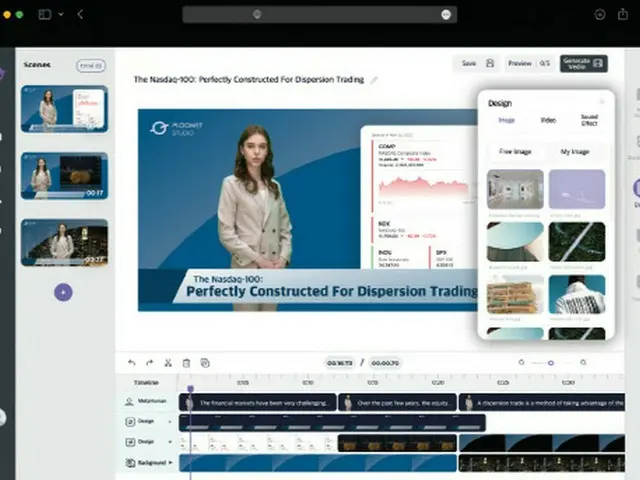Go back with browser back arrow
This screenshot has height=480, width=640.
click(x=80, y=14)
